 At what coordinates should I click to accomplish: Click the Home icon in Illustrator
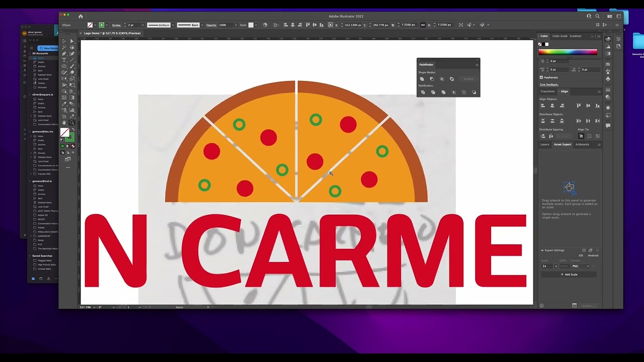point(80,16)
